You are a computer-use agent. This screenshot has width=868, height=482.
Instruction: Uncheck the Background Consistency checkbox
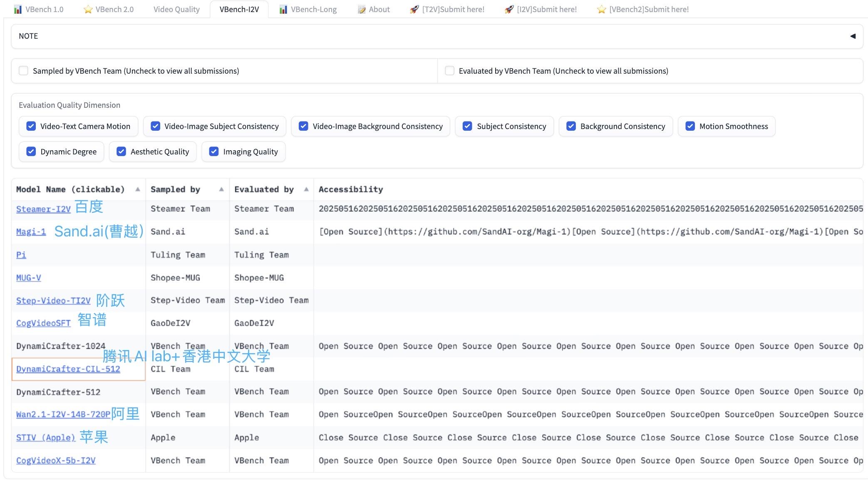point(571,126)
